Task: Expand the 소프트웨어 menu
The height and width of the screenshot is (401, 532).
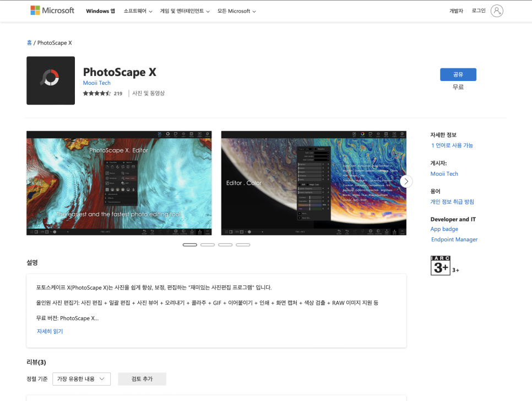Action: point(138,11)
